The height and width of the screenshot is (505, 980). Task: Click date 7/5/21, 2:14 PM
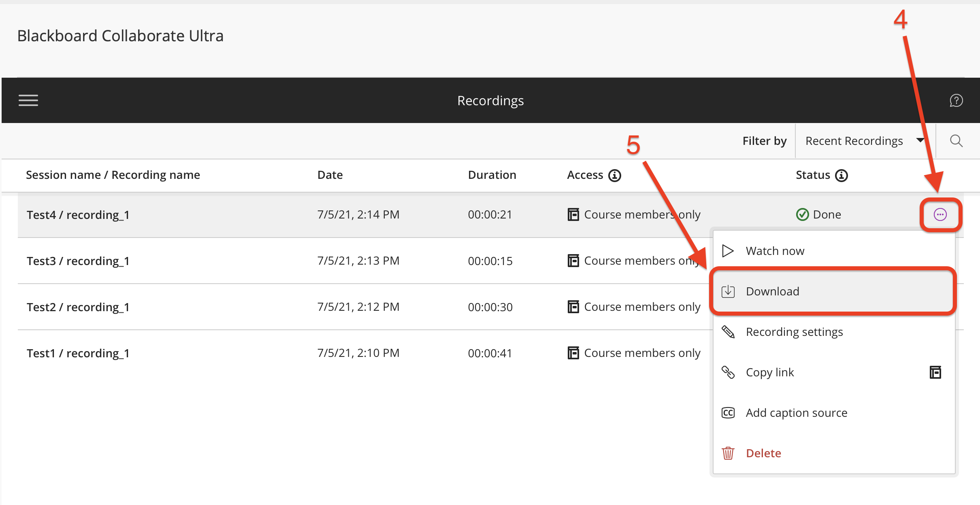[x=358, y=214]
